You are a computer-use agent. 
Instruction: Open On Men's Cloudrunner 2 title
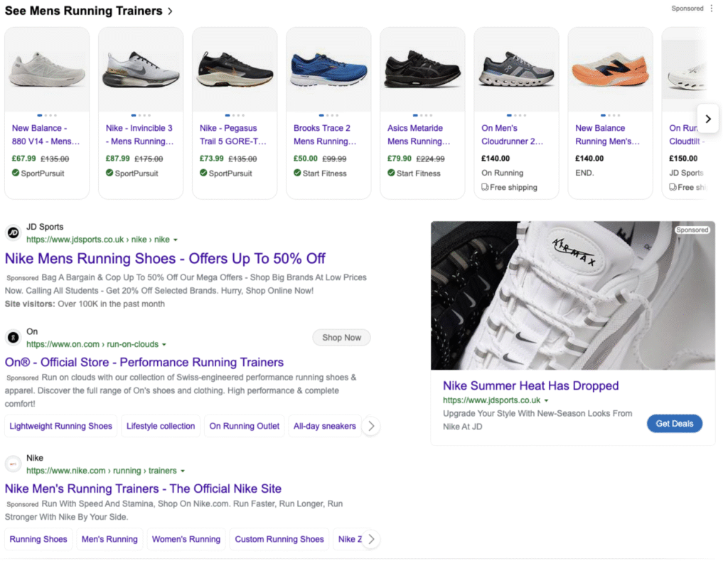click(512, 134)
